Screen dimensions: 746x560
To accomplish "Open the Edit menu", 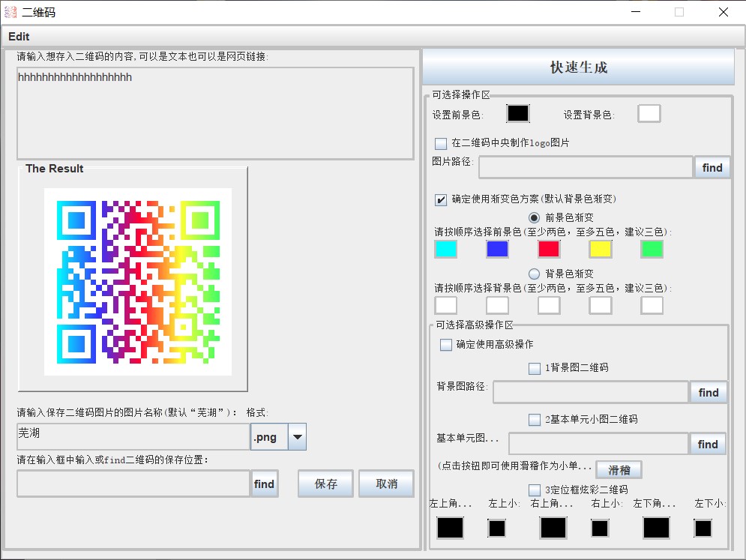I will [x=19, y=37].
